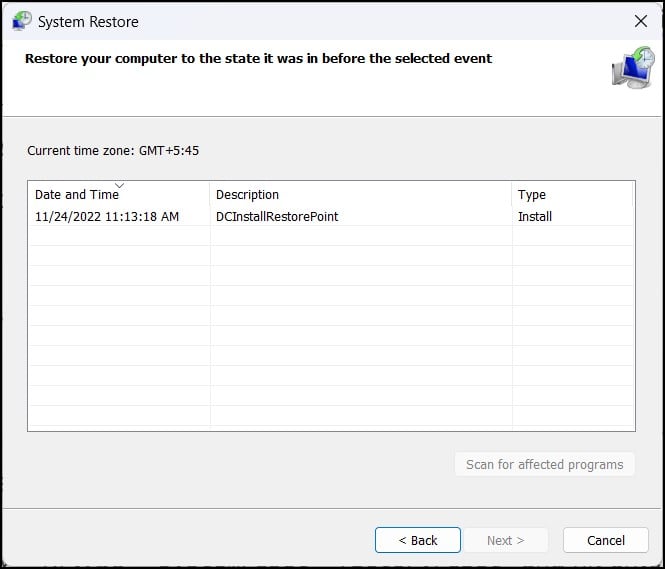Proceed with the Next button

point(505,540)
